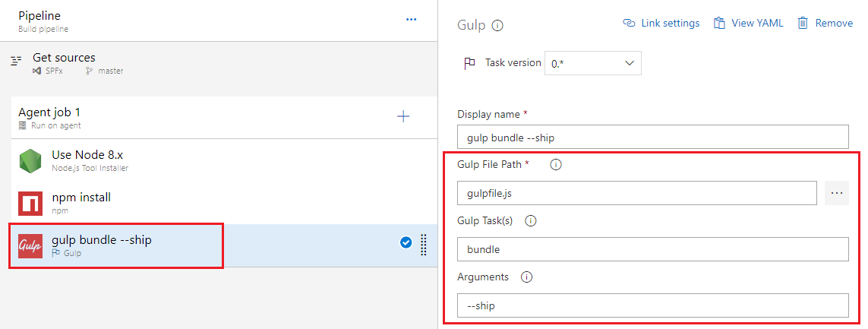
Task: Click Link settings
Action: click(x=661, y=24)
